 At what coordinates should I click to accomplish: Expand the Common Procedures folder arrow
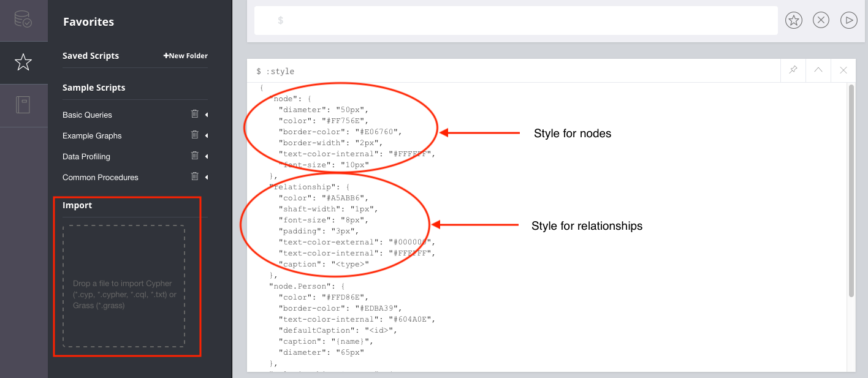click(x=207, y=177)
